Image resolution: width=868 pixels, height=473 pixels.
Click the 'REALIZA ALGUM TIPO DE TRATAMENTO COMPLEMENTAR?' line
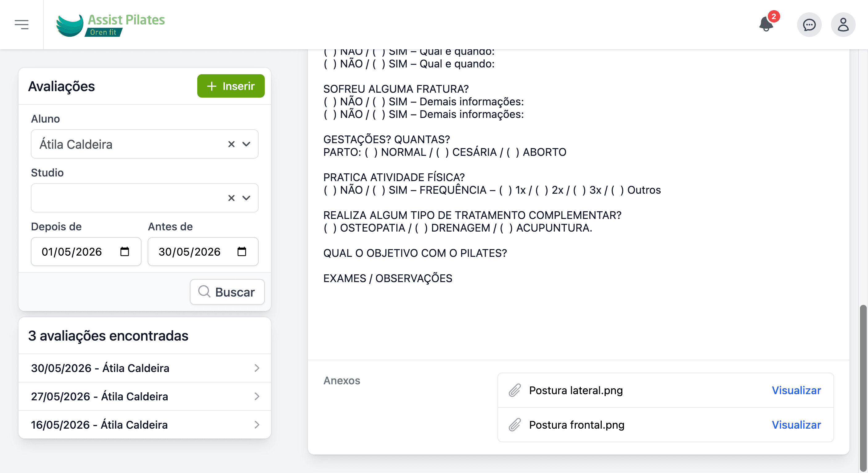473,215
